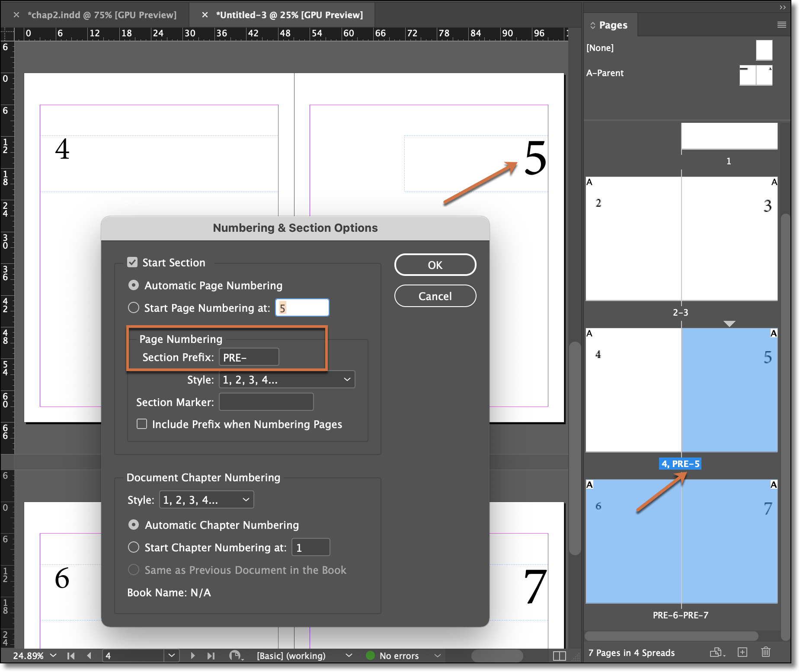
Task: Open the No errors preflight dropdown
Action: [438, 656]
